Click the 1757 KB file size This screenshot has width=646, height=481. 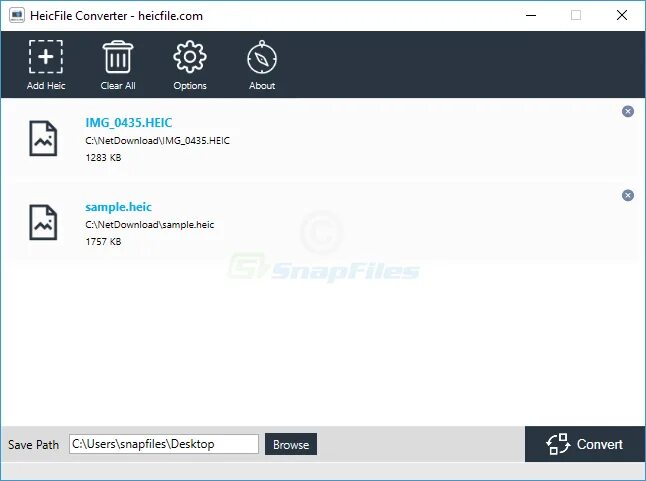[x=103, y=242]
